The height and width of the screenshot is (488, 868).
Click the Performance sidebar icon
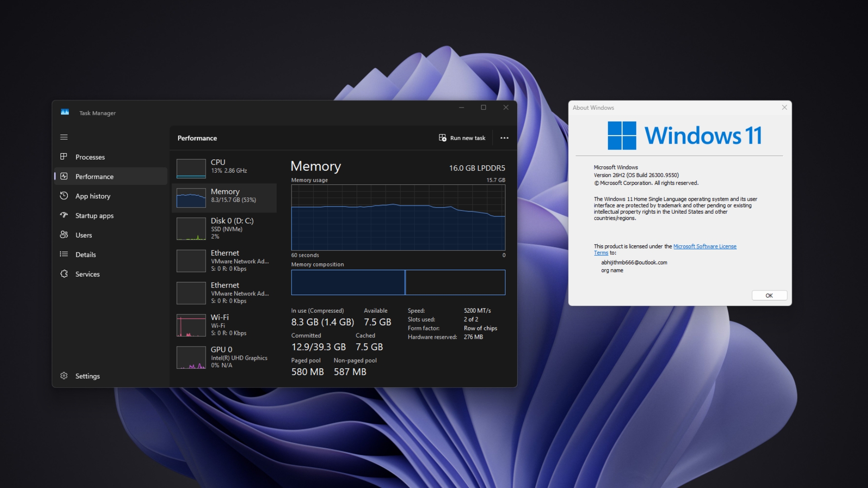(64, 176)
